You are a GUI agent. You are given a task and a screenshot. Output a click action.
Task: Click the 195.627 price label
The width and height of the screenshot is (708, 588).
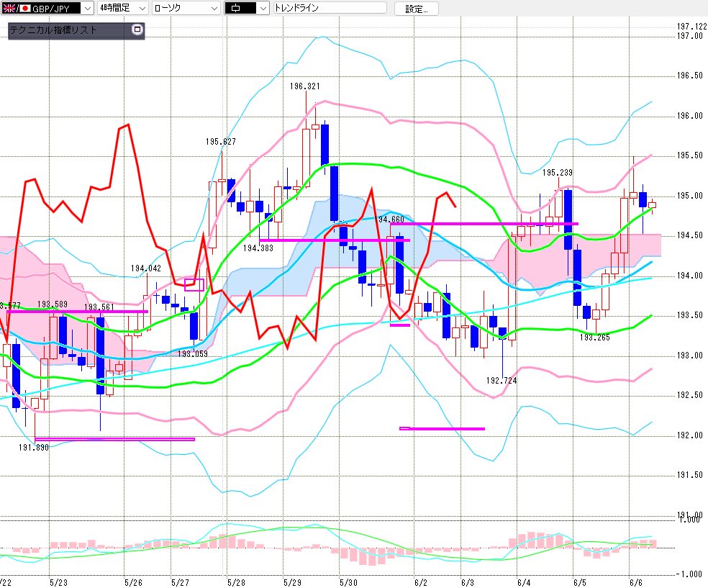[220, 141]
